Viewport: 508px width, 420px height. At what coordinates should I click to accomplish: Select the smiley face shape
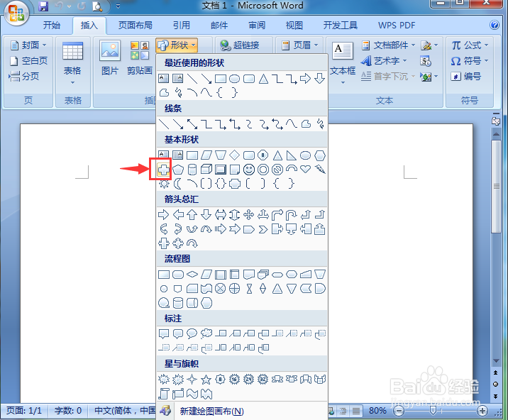click(249, 170)
